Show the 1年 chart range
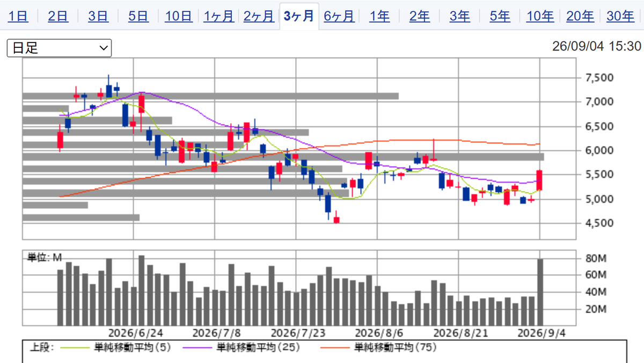Viewport: 644px width, 363px height. [379, 16]
